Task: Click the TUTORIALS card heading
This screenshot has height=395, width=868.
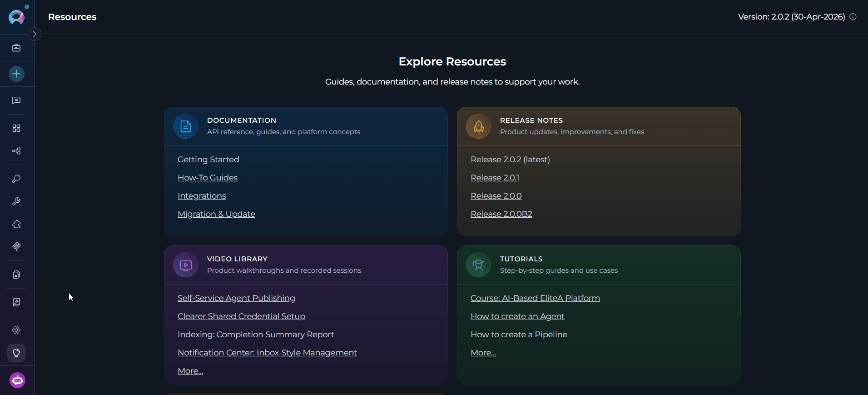Action: (x=521, y=259)
